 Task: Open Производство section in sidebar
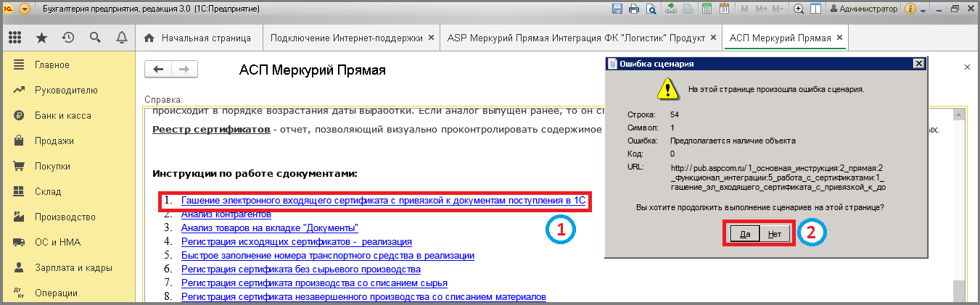tap(69, 217)
